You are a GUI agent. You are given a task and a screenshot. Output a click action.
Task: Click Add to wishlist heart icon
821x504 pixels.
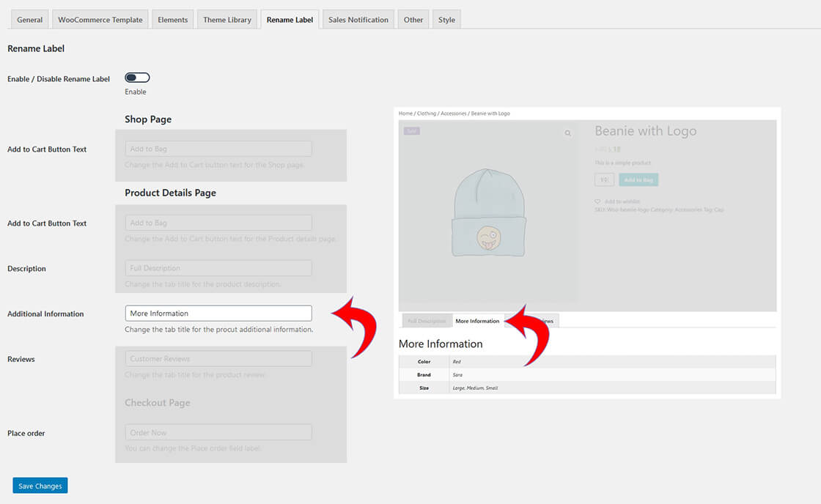597,201
